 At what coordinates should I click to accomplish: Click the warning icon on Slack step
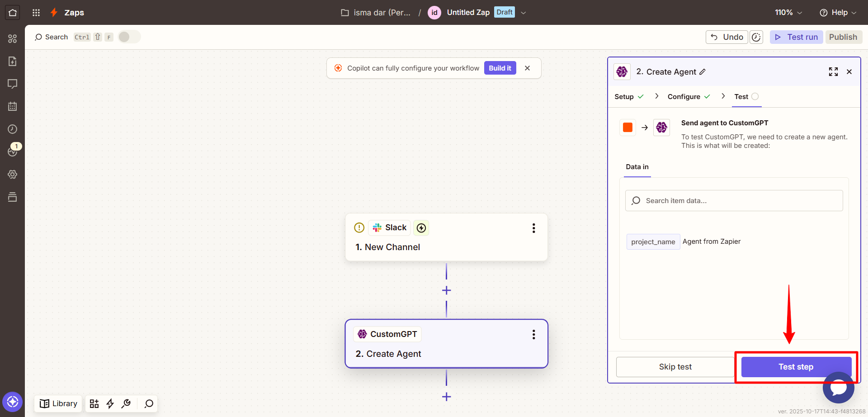pos(359,227)
